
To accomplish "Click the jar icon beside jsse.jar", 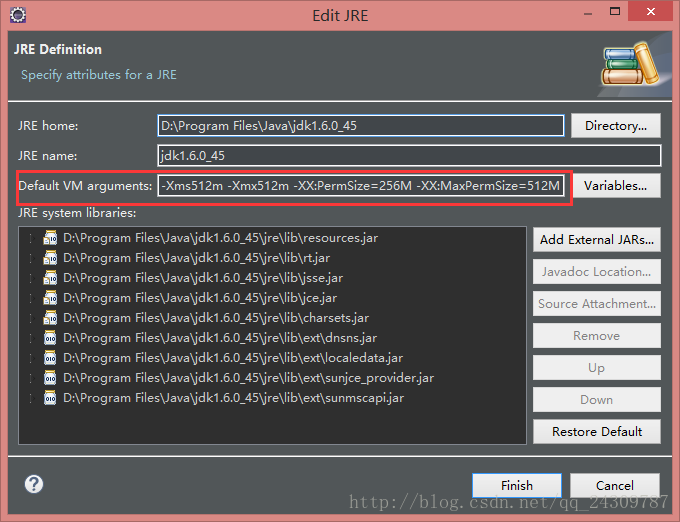I will pyautogui.click(x=50, y=277).
